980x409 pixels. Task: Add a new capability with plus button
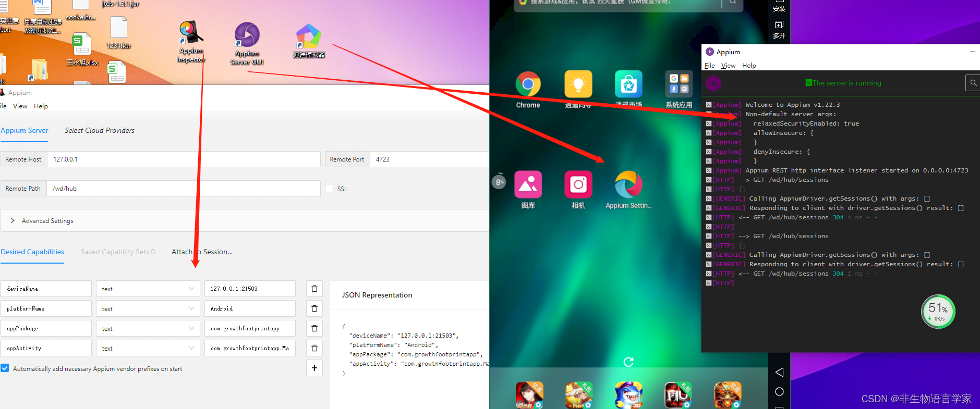[314, 368]
